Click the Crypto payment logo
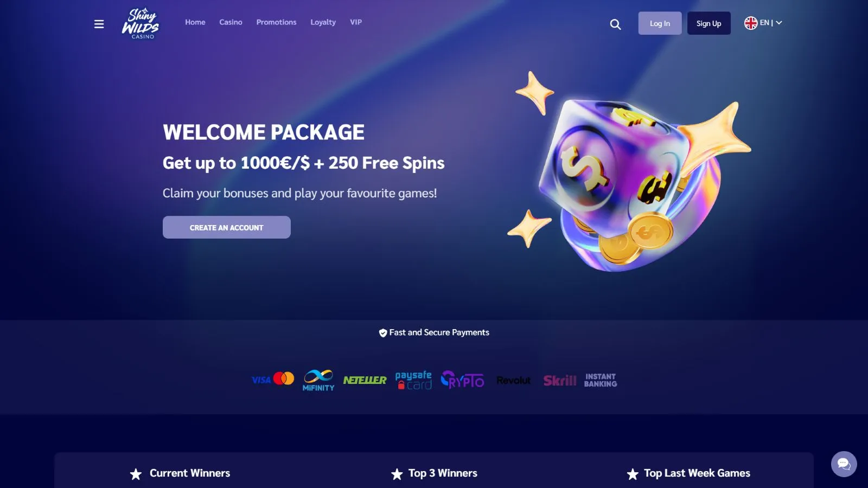Viewport: 868px width, 488px height. (462, 380)
